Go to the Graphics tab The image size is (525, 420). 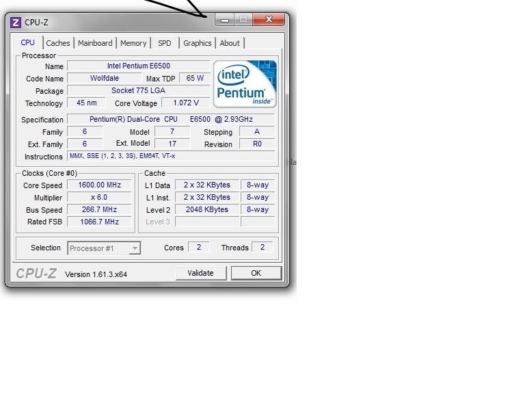click(197, 43)
